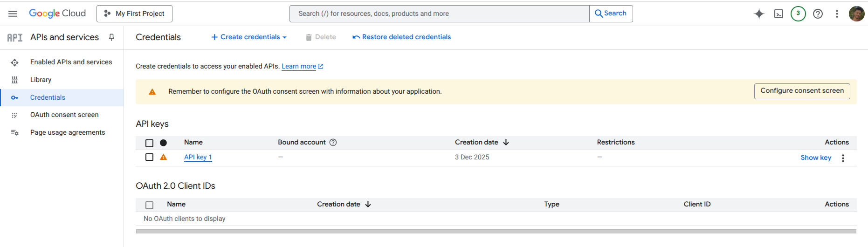The height and width of the screenshot is (247, 868).
Task: Click the OAuth Type column header
Action: [x=551, y=204]
